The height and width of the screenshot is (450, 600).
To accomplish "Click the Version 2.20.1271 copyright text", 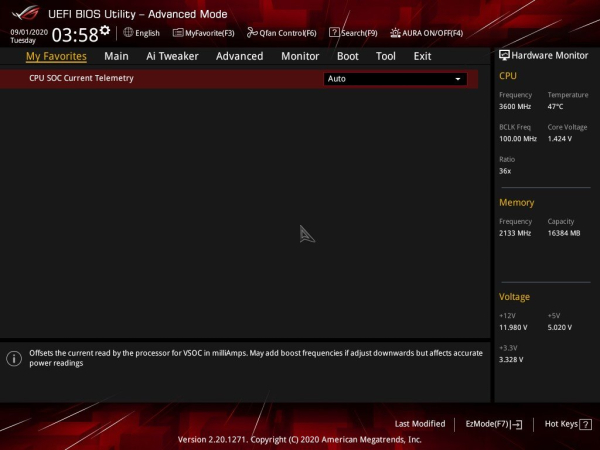I will [x=300, y=440].
